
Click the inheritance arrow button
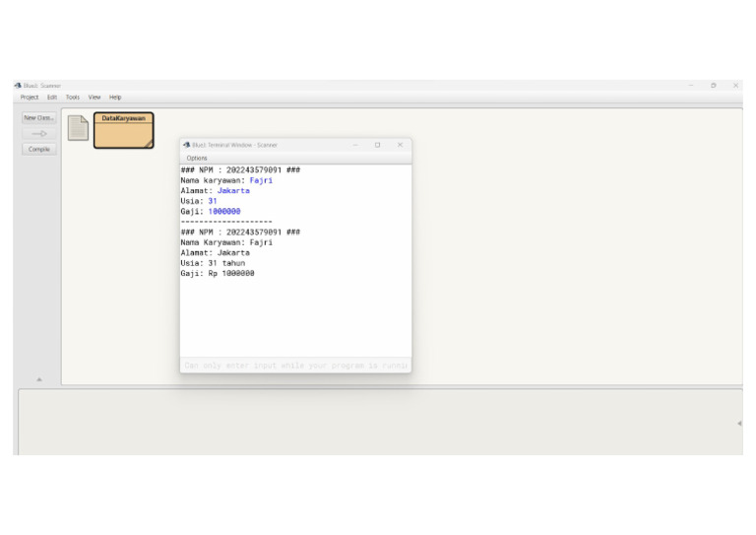[x=39, y=134]
